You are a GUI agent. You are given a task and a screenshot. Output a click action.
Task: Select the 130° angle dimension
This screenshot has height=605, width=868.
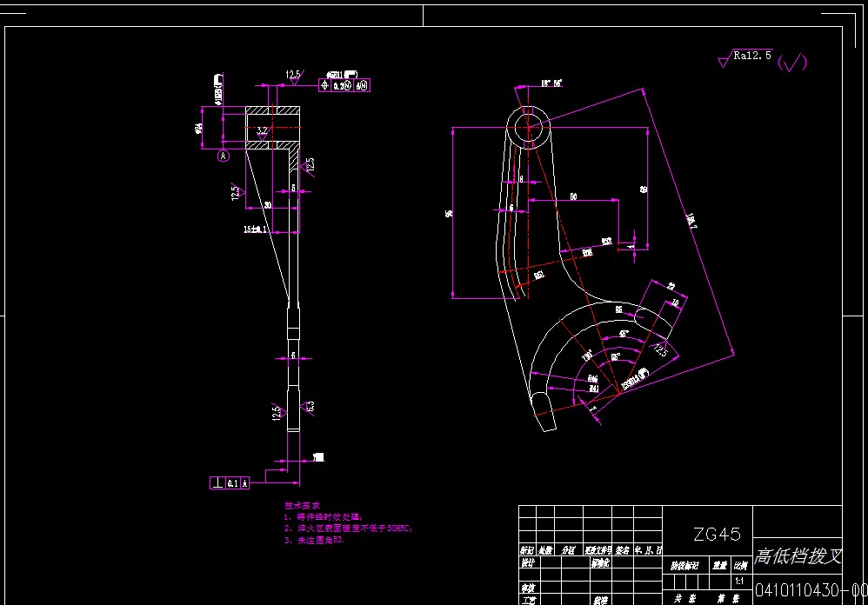pos(587,355)
